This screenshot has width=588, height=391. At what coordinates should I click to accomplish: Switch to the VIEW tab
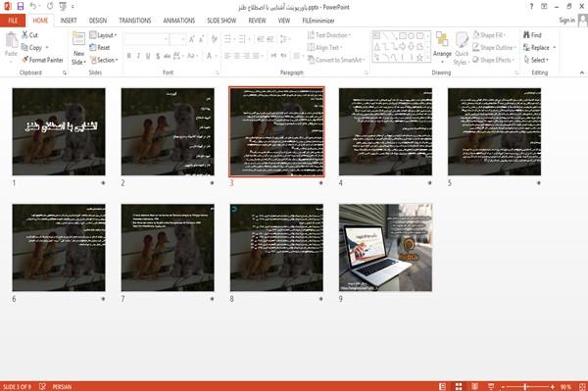284,21
